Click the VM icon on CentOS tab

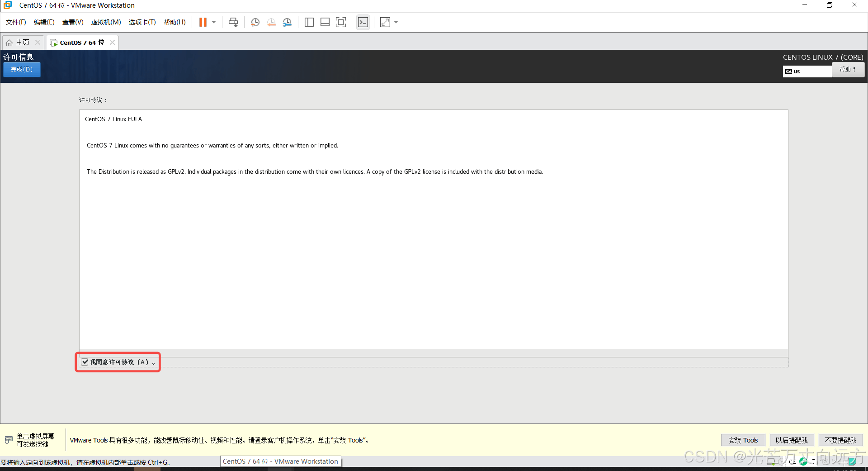click(x=54, y=43)
